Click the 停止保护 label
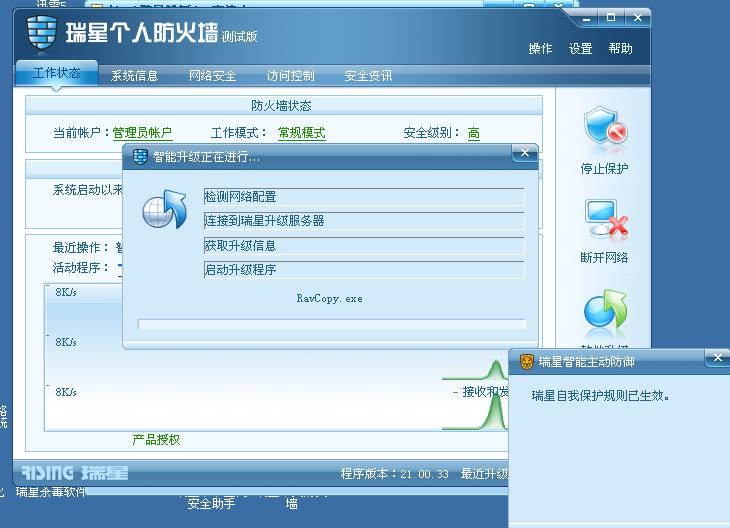 click(604, 169)
